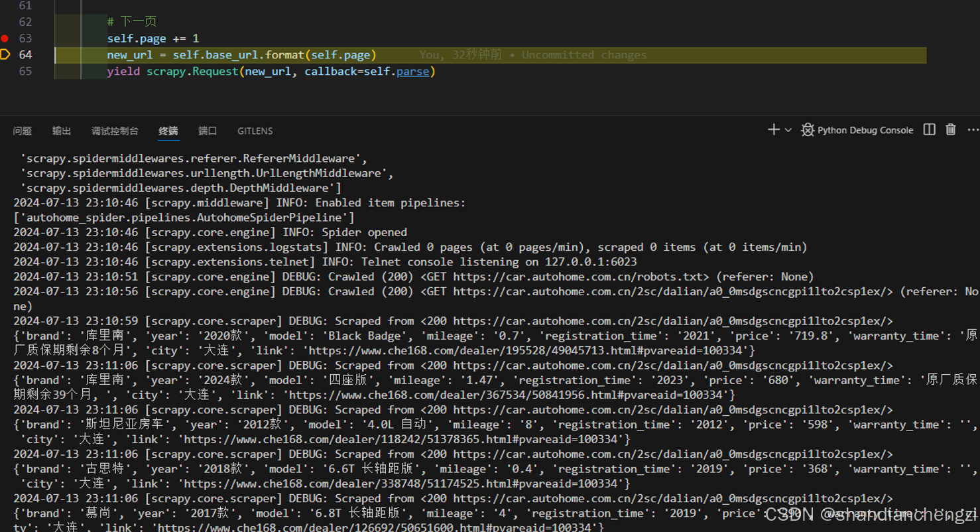The image size is (980, 532).
Task: Switch to the 端口 tab
Action: 208,131
